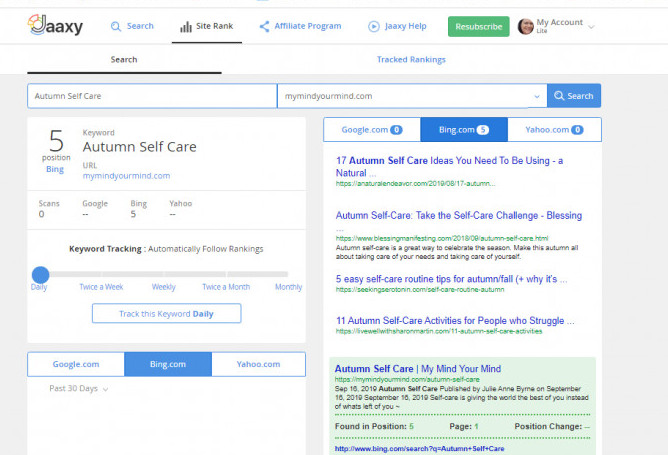668x455 pixels.
Task: Click the Autumn Self Care keyword field
Action: 152,96
